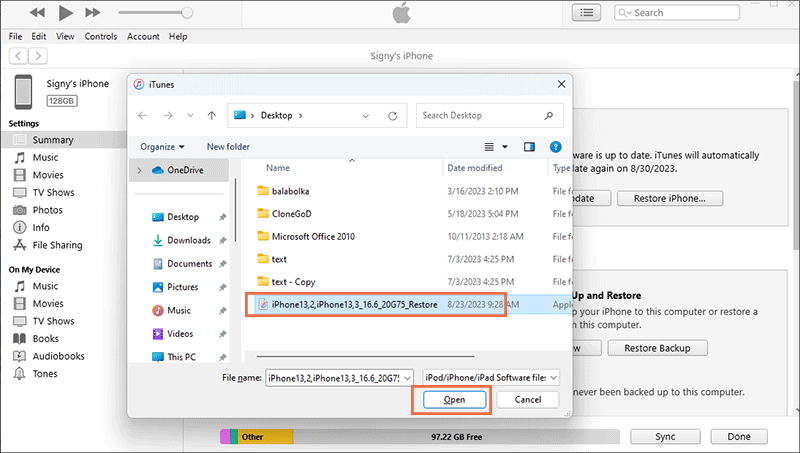Open the File menu
Viewport: 800px width, 453px height.
[15, 36]
